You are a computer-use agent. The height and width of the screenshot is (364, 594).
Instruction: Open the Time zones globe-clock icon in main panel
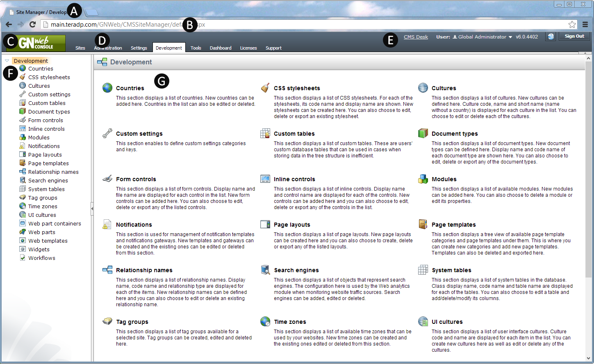click(265, 321)
